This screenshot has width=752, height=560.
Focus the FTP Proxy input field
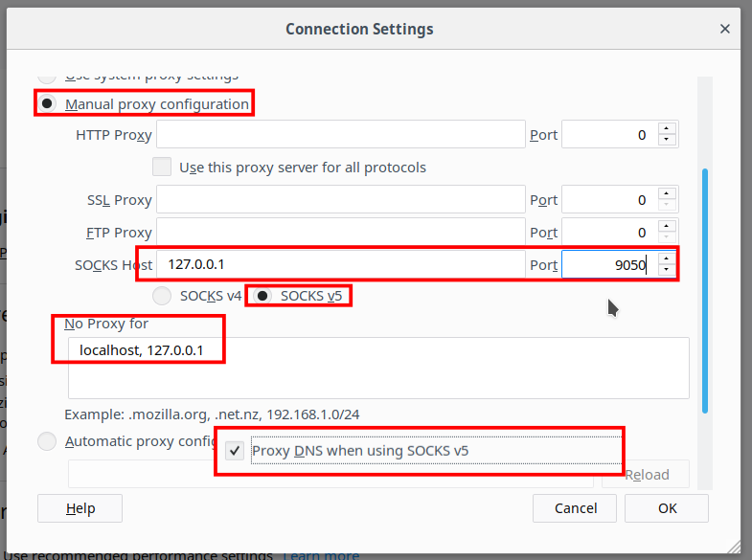click(x=341, y=233)
